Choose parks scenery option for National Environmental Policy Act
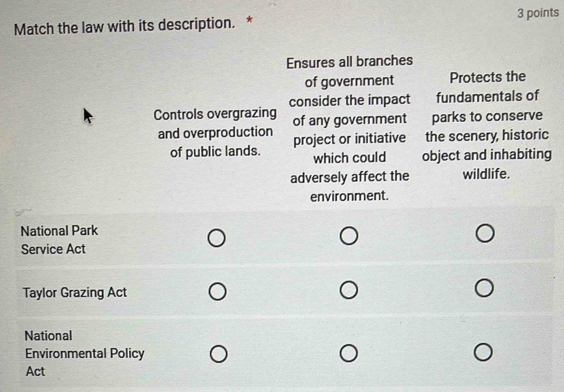 483,352
